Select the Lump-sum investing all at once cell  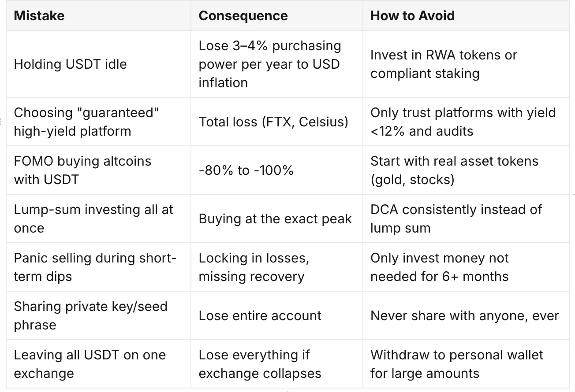[x=98, y=218]
